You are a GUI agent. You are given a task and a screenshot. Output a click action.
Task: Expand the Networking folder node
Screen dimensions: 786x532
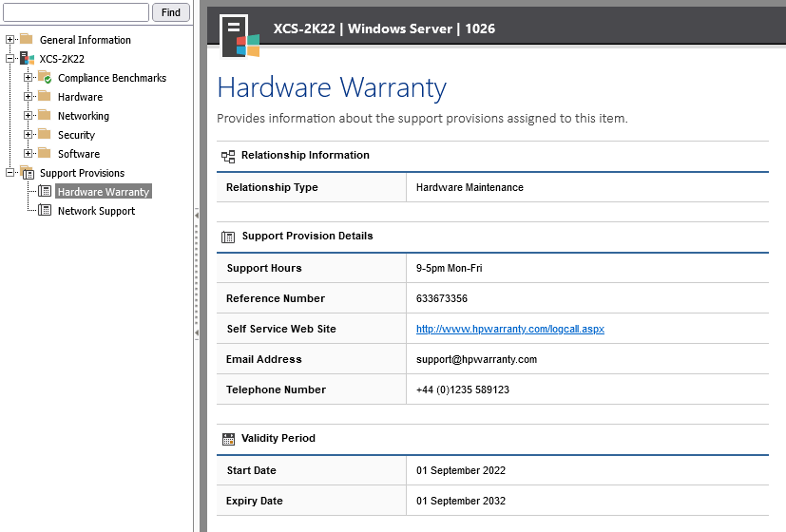29,115
